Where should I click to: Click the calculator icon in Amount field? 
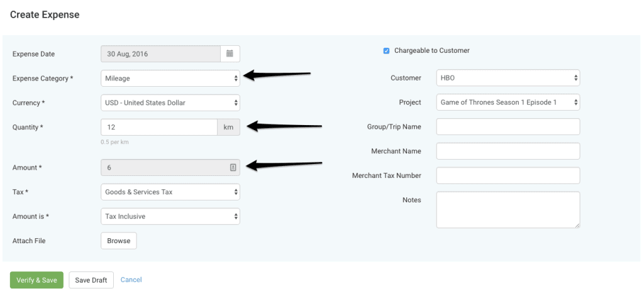click(233, 168)
